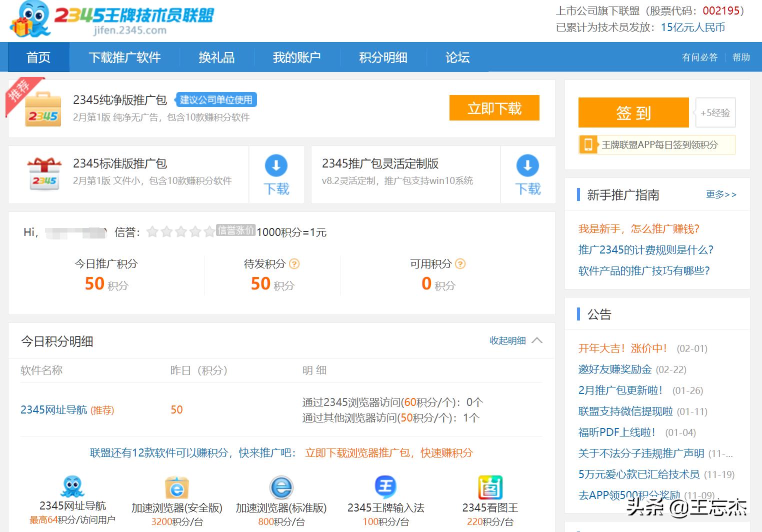Click question mark icon beside 待发积分

[295, 264]
